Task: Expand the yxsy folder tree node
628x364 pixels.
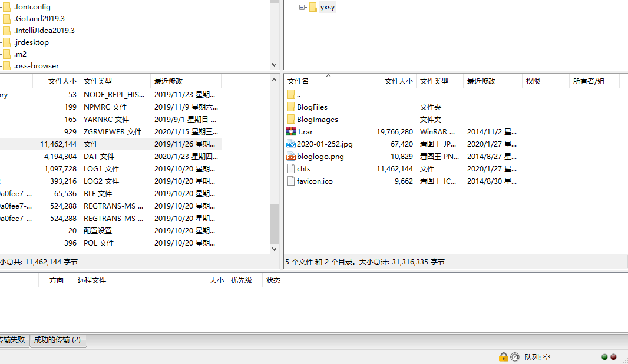Action: (302, 7)
